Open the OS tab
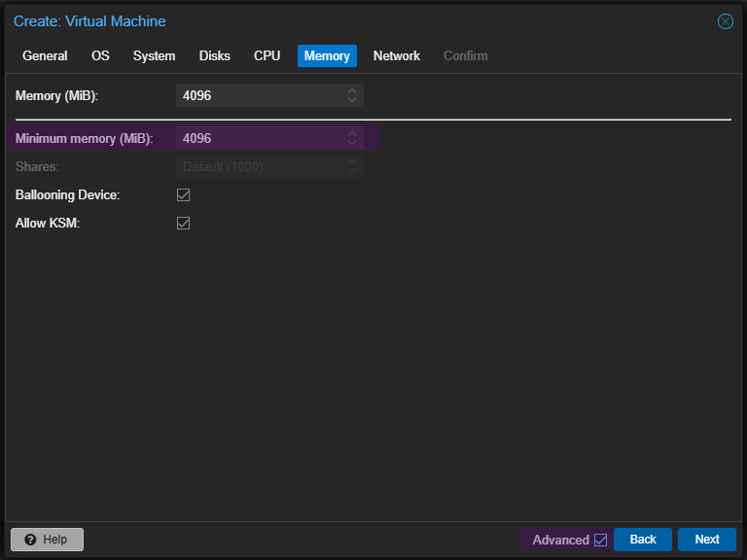This screenshot has width=747, height=560. coord(100,56)
